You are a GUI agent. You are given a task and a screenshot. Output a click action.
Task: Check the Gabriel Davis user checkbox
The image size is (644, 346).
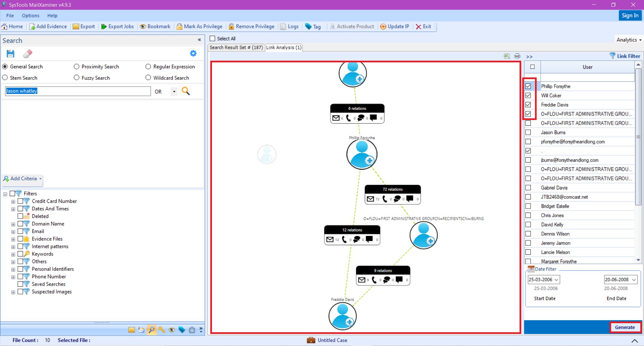(x=529, y=187)
